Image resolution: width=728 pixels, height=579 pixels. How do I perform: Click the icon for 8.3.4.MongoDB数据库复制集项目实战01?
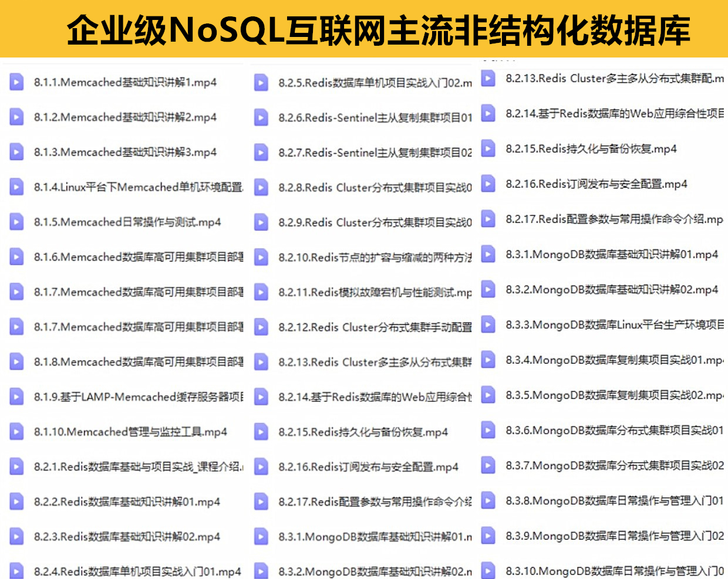coord(488,360)
